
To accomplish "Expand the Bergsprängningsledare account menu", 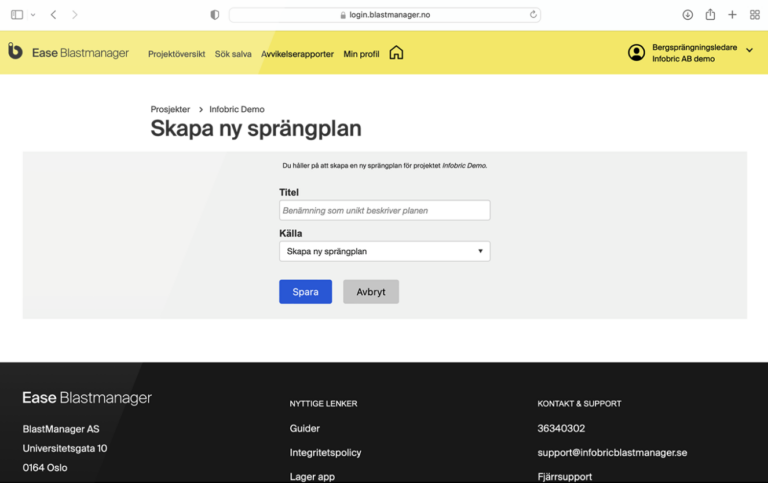I will 749,51.
